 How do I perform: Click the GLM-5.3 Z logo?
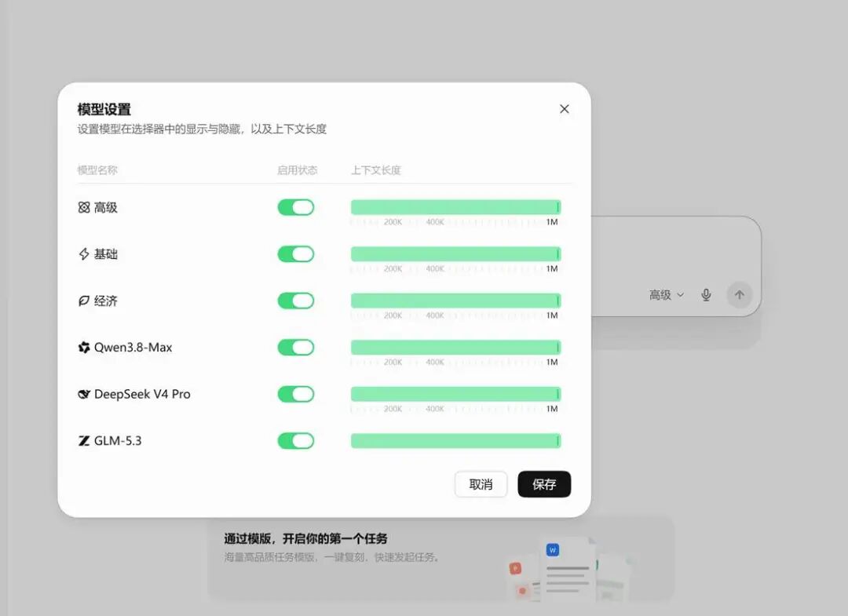[x=84, y=441]
